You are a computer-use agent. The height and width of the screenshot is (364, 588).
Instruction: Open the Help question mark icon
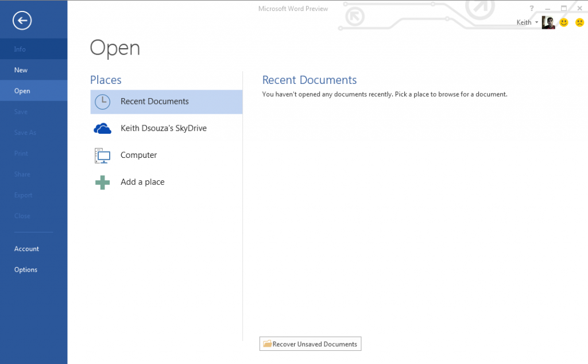pyautogui.click(x=531, y=8)
